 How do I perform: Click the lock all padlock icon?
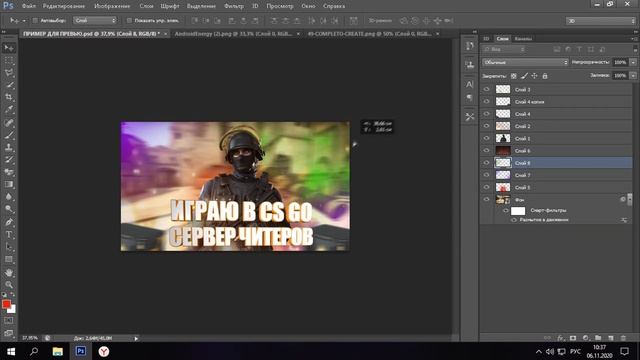pos(544,76)
